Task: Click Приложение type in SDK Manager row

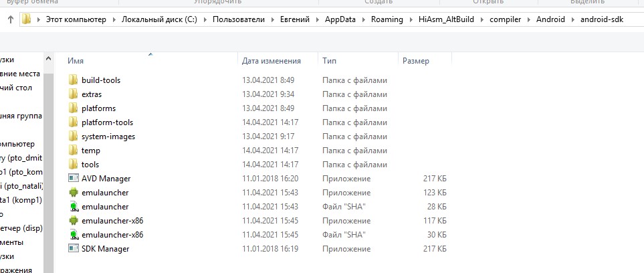Action: pyautogui.click(x=346, y=249)
